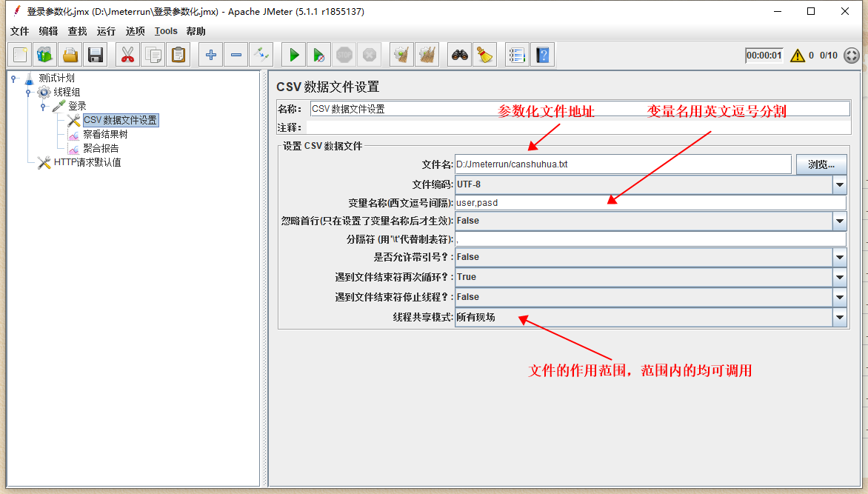Open the 文件 menu

19,31
